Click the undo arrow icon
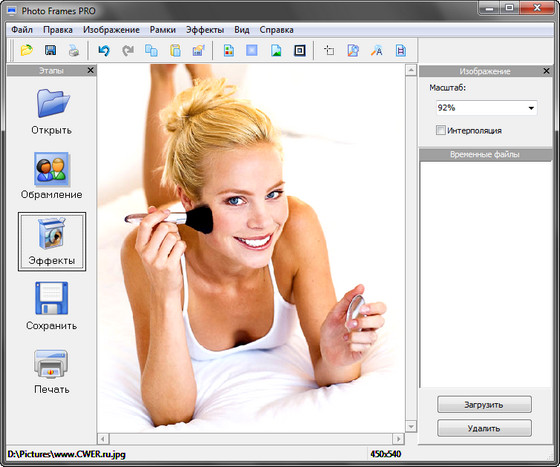The image size is (560, 467). pyautogui.click(x=104, y=50)
